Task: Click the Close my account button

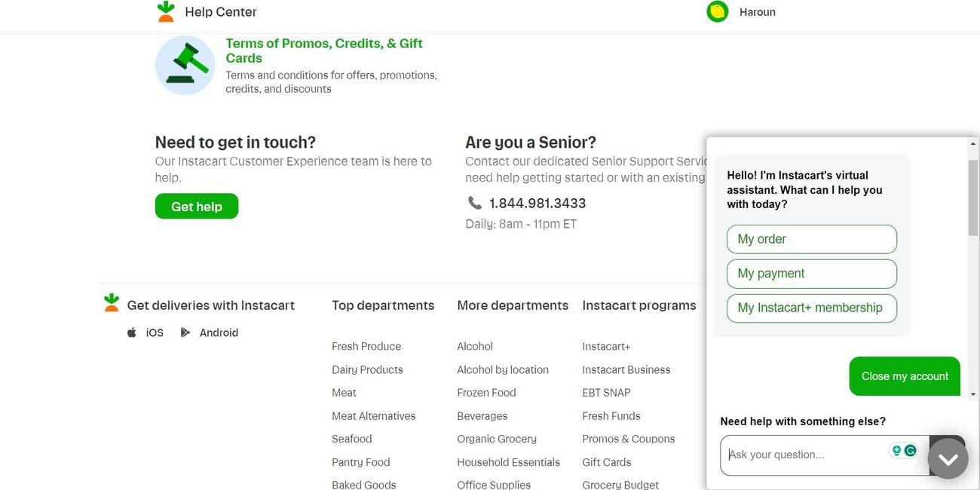Action: coord(904,375)
